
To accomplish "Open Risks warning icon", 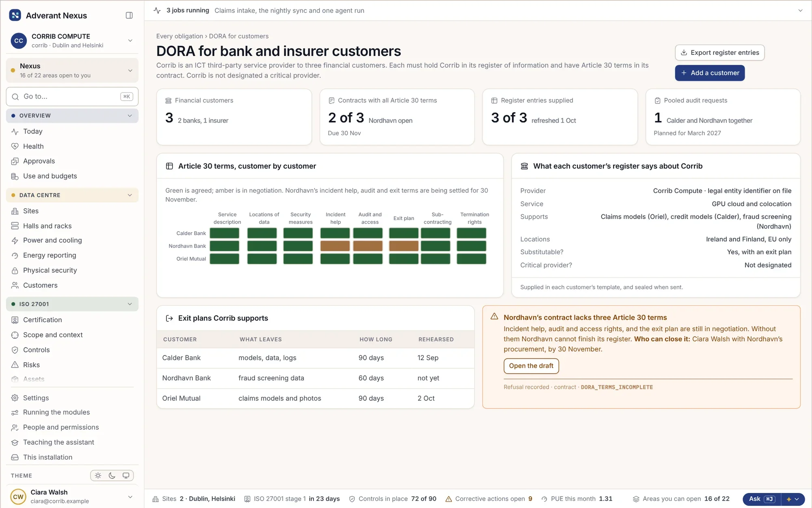I will (x=15, y=365).
